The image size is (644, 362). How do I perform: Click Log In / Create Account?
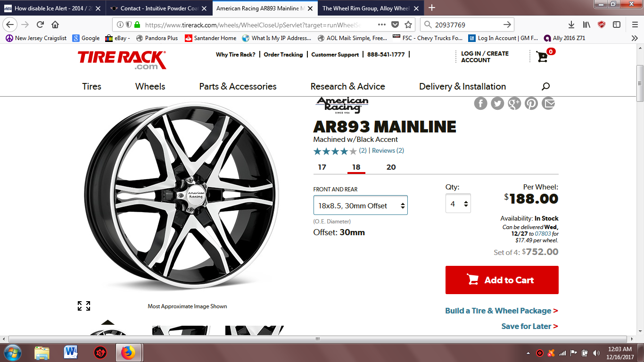coord(485,57)
